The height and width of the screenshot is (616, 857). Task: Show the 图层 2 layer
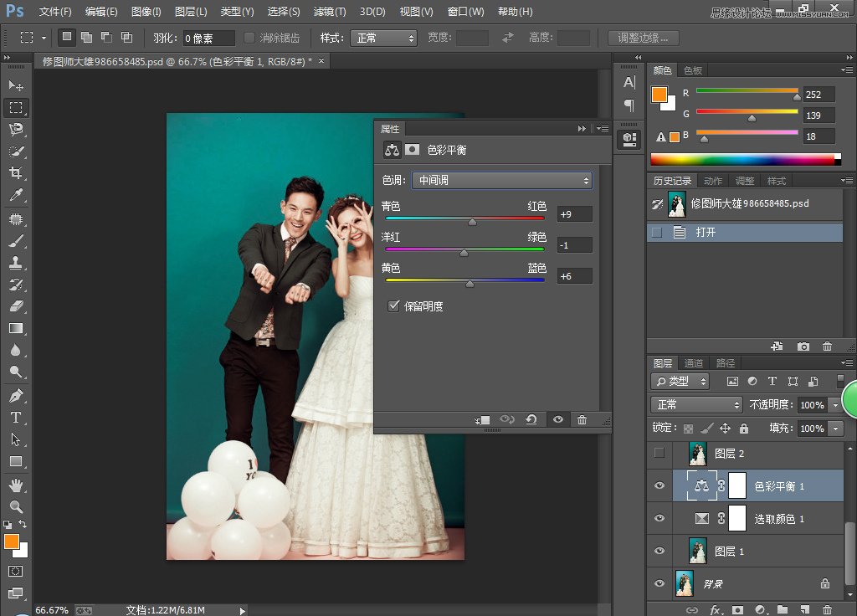(x=659, y=453)
